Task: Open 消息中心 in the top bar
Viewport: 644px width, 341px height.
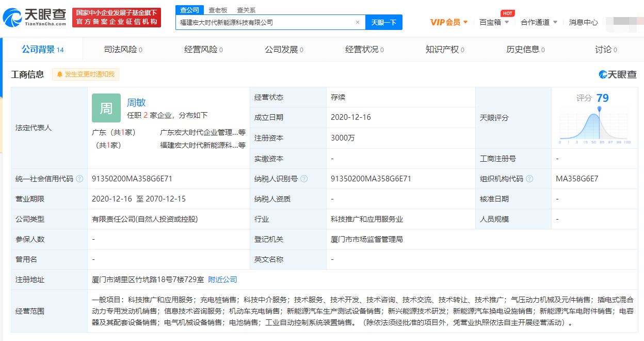Action: pos(583,22)
